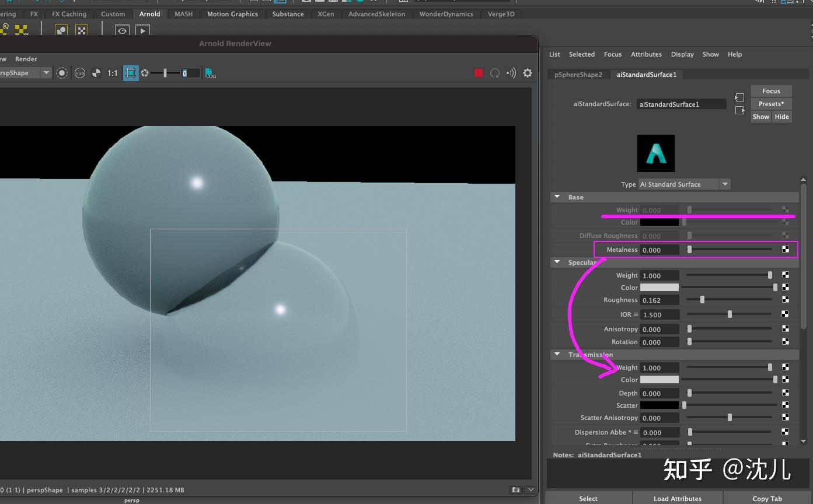The width and height of the screenshot is (813, 504).
Task: Click the Metalness slider
Action: [730, 250]
